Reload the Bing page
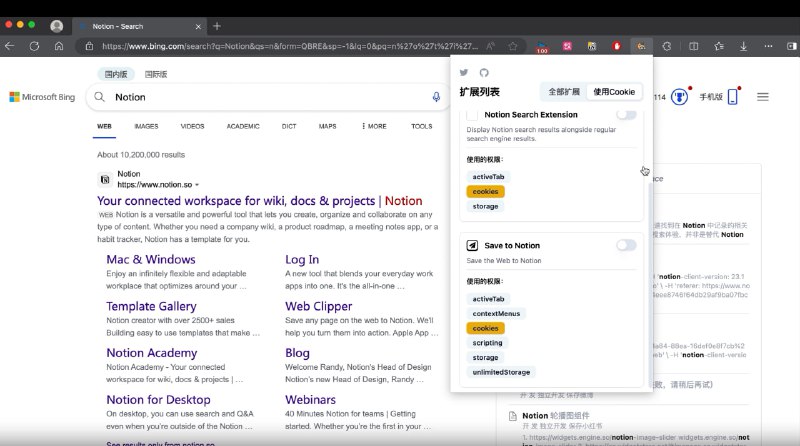This screenshot has width=800, height=446. coord(34,46)
